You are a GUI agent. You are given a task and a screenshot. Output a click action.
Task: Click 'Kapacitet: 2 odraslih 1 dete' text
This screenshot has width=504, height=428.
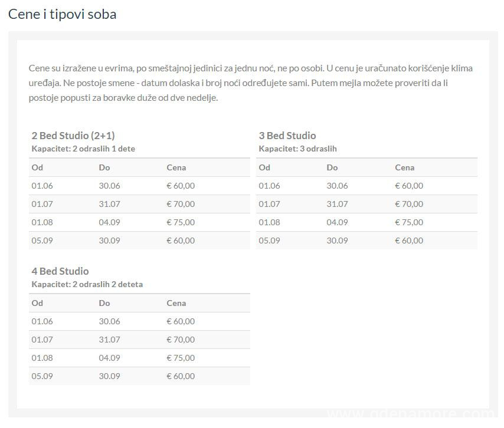click(x=83, y=149)
